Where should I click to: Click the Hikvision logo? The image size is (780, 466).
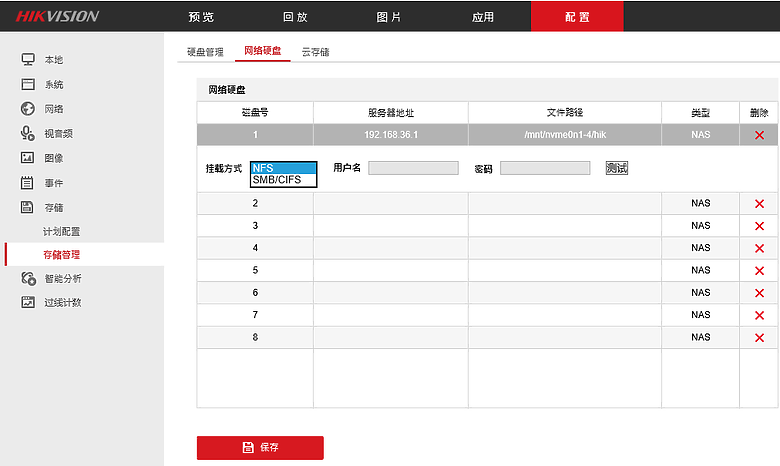[57, 16]
